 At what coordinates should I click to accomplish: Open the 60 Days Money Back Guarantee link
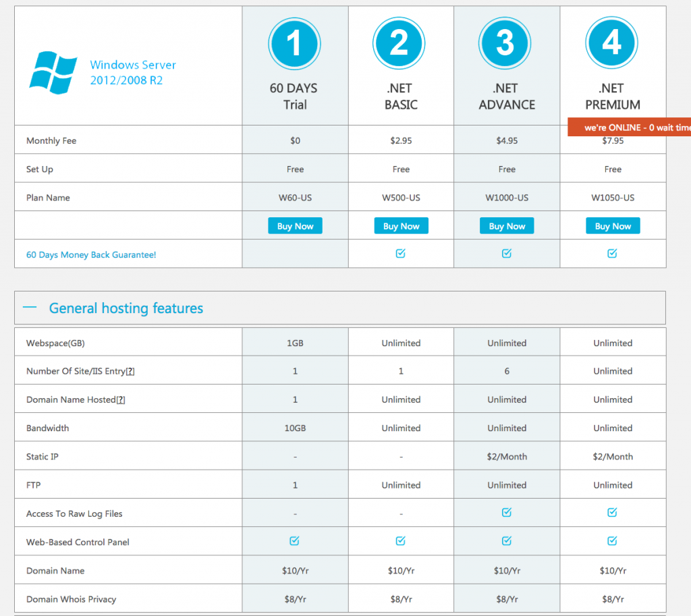tap(91, 255)
